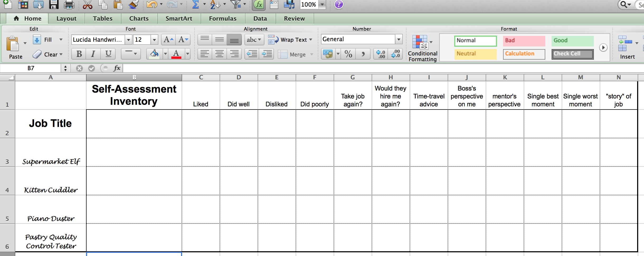Open the Charts tab
This screenshot has width=644, height=256.
[139, 18]
